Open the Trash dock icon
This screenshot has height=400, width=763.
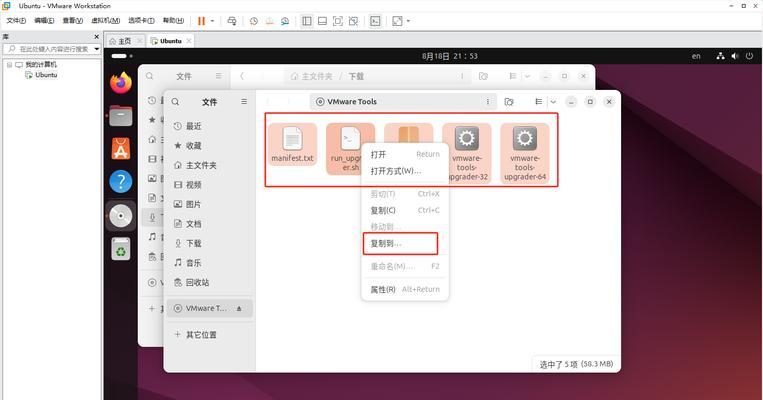pos(121,249)
